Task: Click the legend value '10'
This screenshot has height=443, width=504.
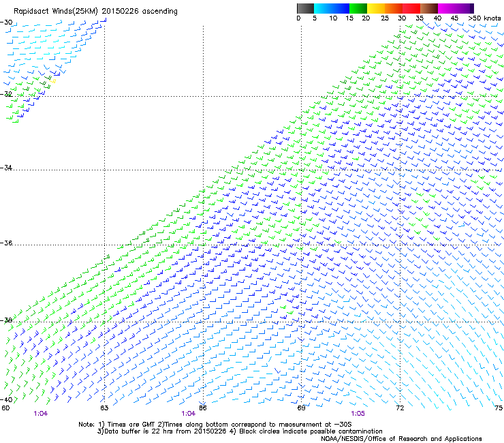Action: 333,18
